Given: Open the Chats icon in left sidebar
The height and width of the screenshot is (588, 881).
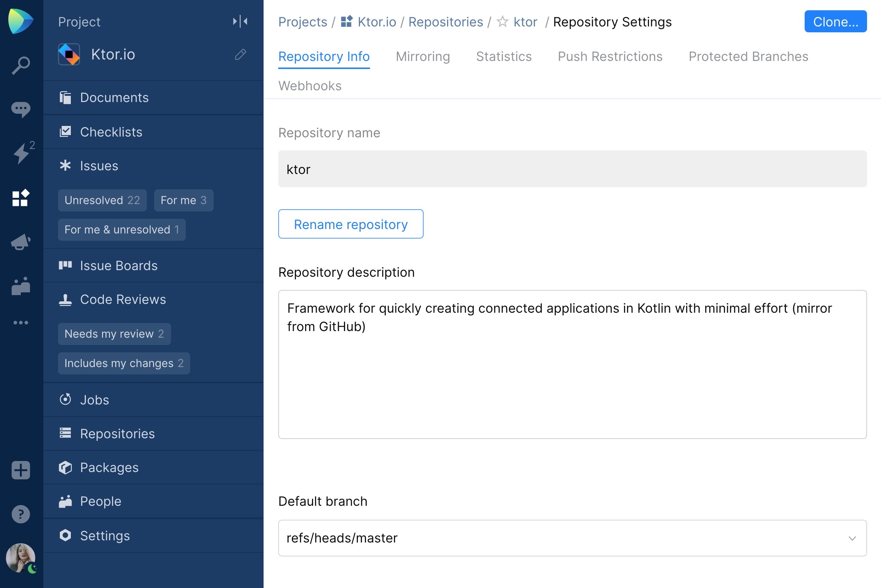Looking at the screenshot, I should 21,109.
